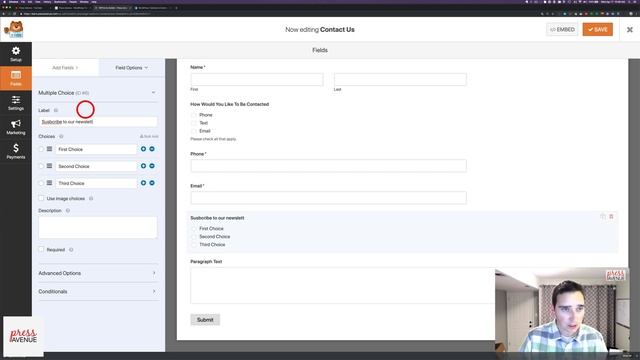Image resolution: width=640 pixels, height=360 pixels.
Task: Collapse the Multiple Choice section chevron
Action: pyautogui.click(x=153, y=93)
